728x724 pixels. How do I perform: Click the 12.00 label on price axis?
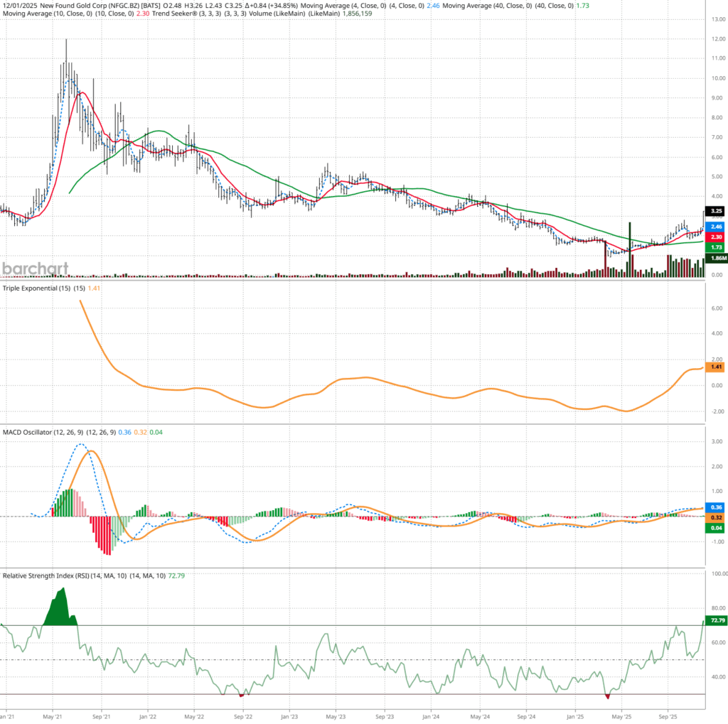click(x=717, y=39)
